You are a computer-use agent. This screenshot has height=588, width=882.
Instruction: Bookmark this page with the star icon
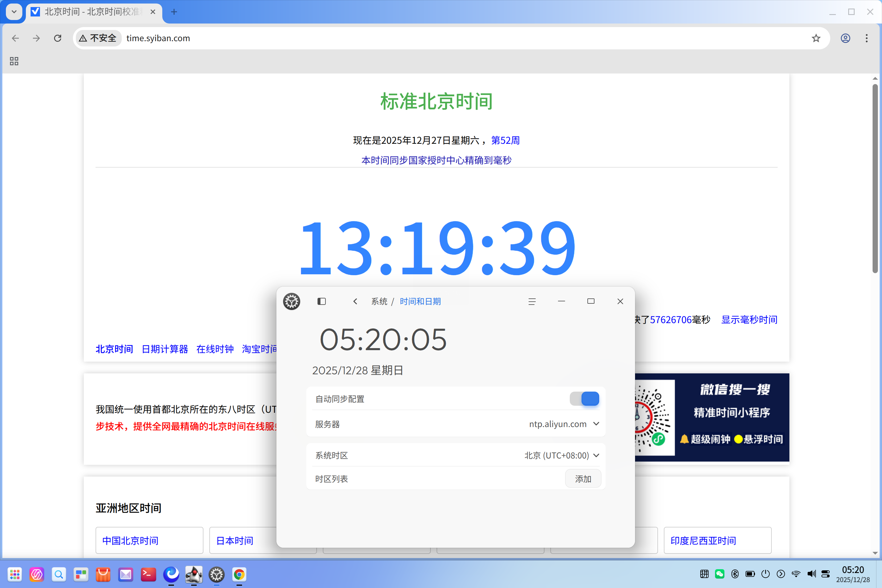point(816,38)
